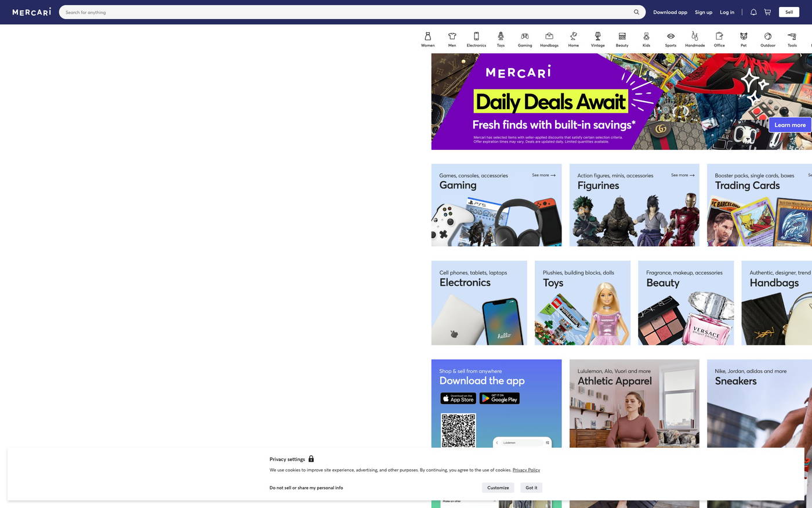Click Sign up in header
The image size is (812, 508).
704,12
